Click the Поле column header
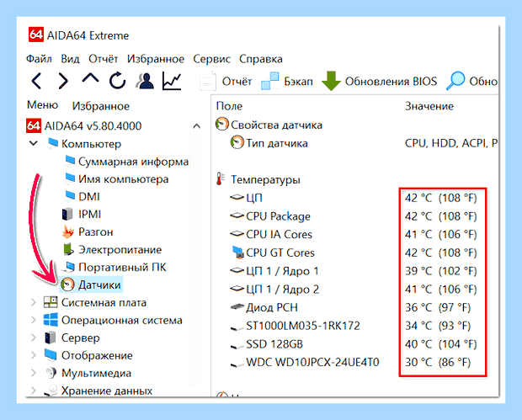Viewport: 522px width, 420px height. click(229, 106)
